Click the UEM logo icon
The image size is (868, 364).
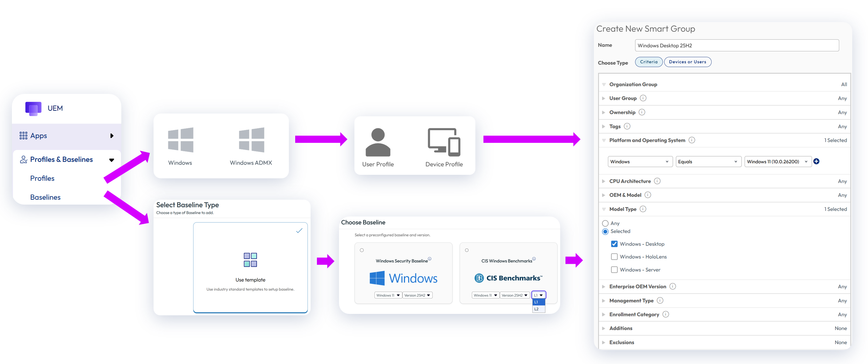pos(33,108)
